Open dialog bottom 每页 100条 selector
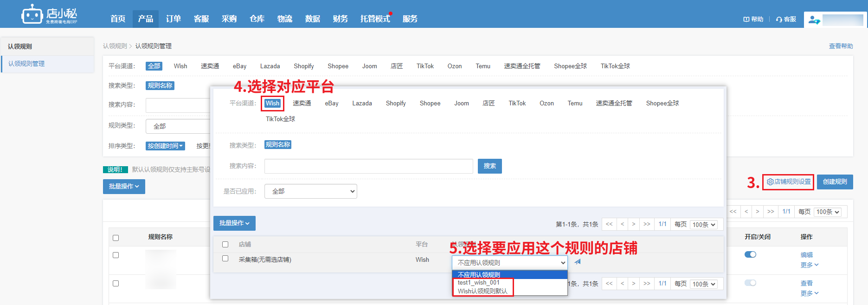The height and width of the screenshot is (305, 868). 704,284
